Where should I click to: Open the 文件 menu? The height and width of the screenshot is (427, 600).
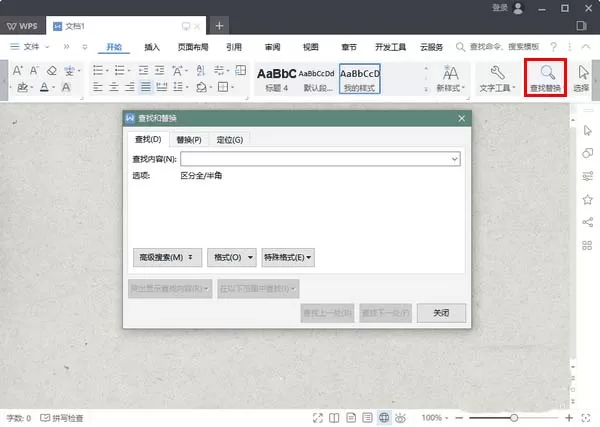pyautogui.click(x=30, y=47)
